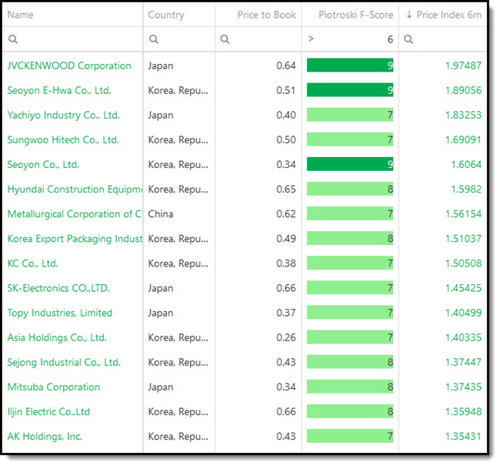This screenshot has width=500, height=465.
Task: Click the 1.97487 price index value
Action: point(463,66)
